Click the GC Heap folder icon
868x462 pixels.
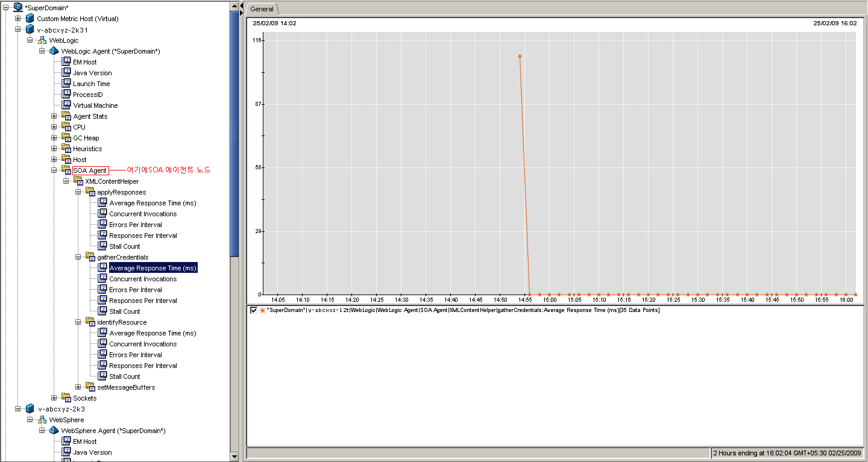(x=66, y=138)
